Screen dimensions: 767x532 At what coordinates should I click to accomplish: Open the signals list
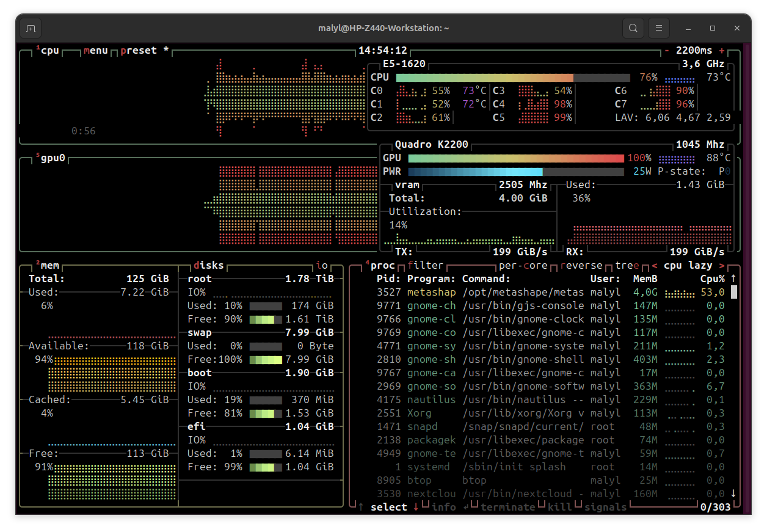coord(606,507)
